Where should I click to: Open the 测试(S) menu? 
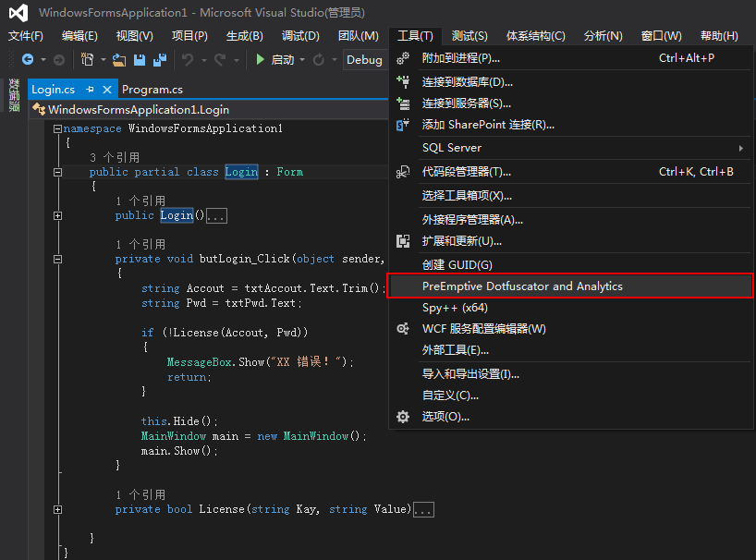[469, 36]
